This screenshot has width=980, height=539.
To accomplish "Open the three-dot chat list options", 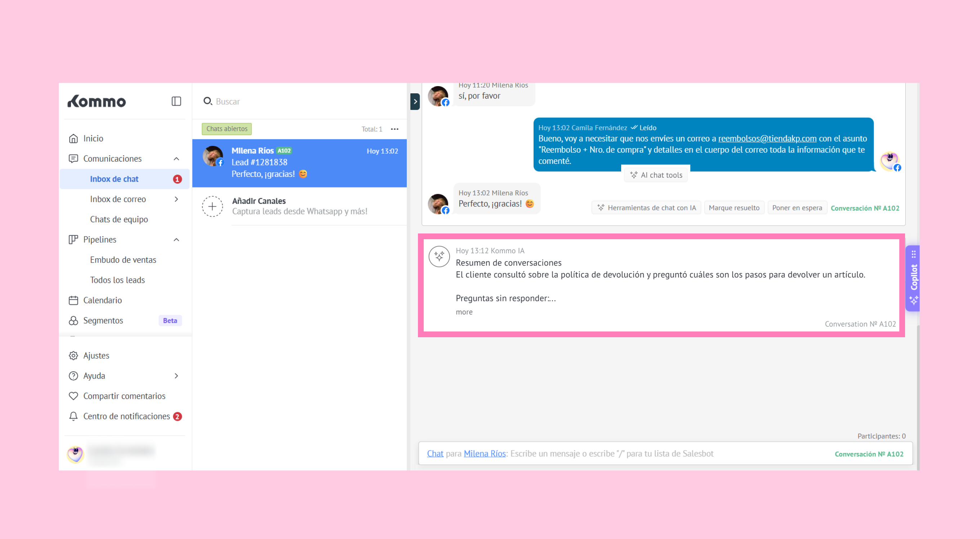I will point(395,129).
